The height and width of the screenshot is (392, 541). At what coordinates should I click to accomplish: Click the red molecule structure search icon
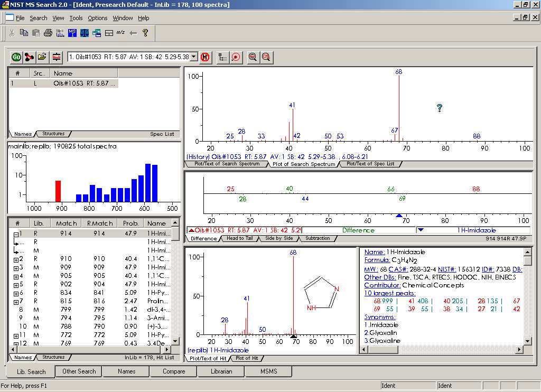pos(30,57)
